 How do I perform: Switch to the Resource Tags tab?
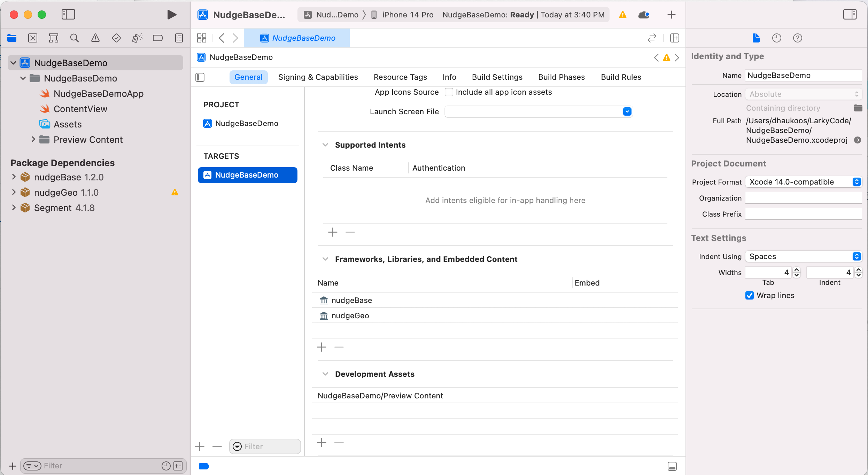400,77
